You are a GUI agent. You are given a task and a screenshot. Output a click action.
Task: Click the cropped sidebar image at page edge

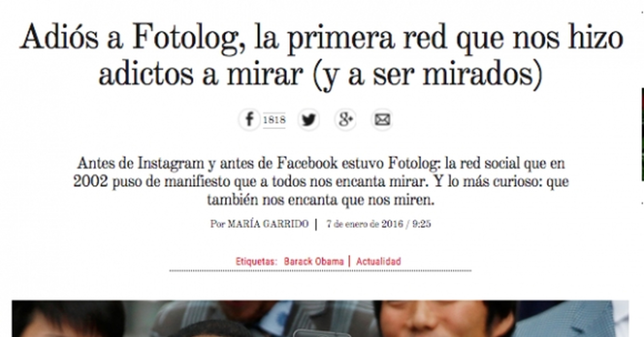coord(643,134)
